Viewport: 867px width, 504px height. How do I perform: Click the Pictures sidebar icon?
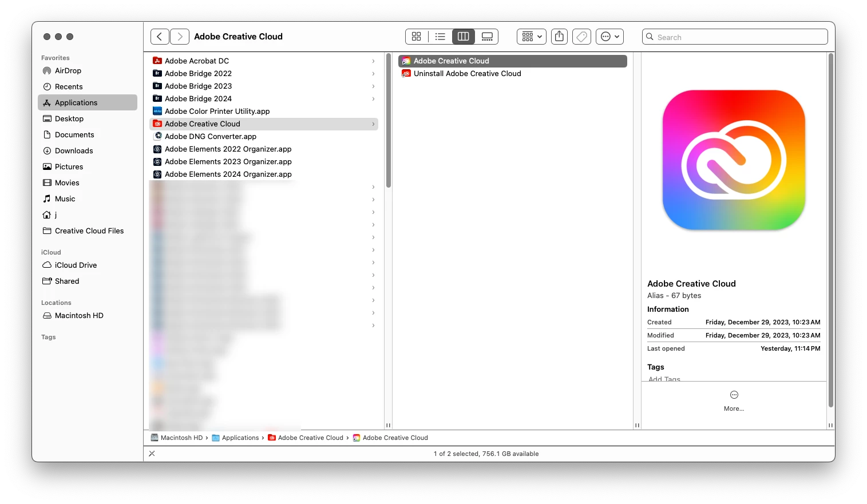(x=47, y=167)
